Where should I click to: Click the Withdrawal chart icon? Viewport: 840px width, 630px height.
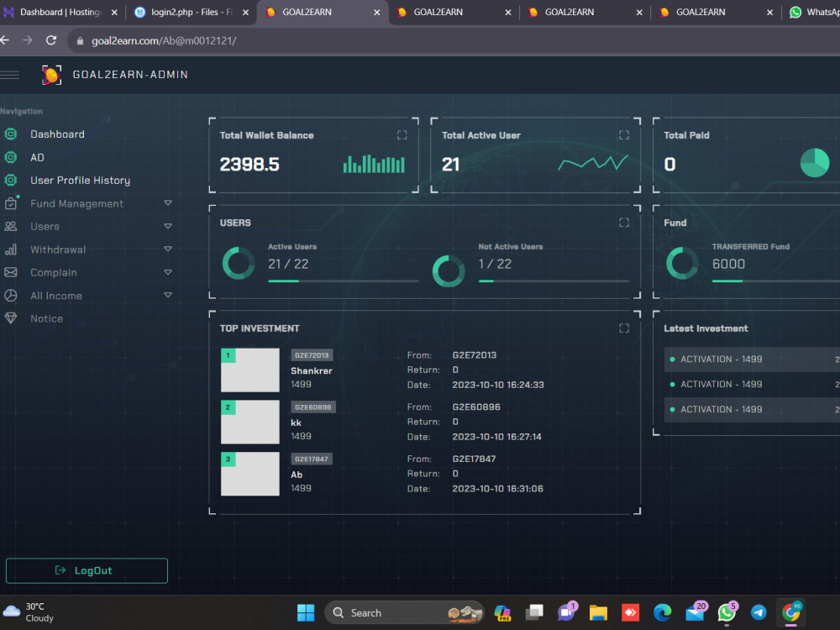[x=11, y=249]
